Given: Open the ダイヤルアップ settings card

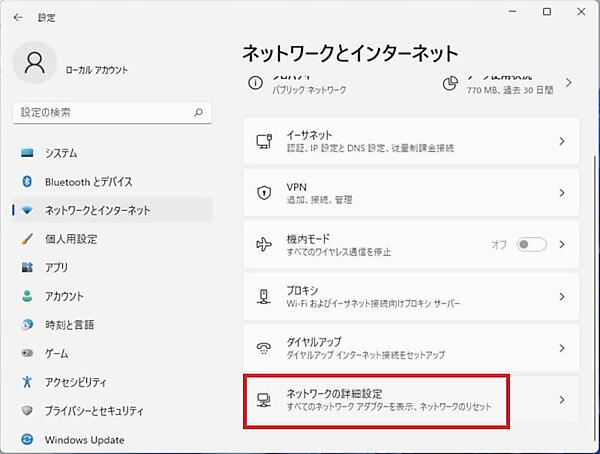Looking at the screenshot, I should click(411, 348).
